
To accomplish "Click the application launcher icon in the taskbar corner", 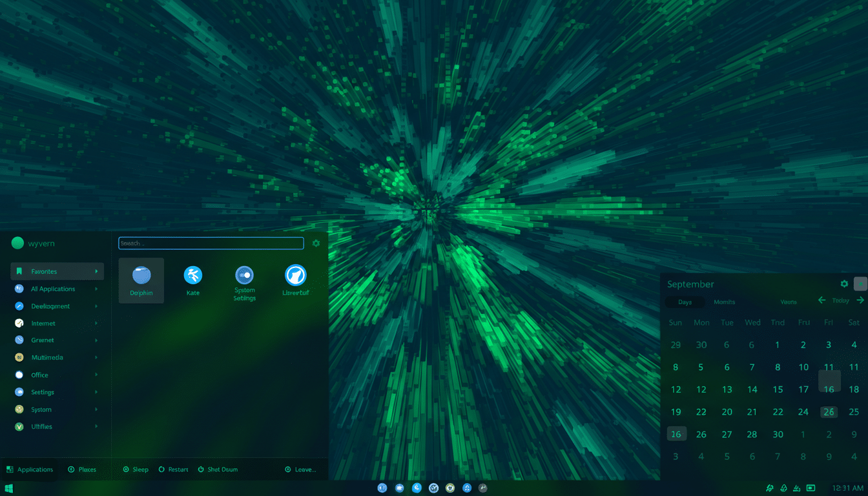I will [x=8, y=488].
